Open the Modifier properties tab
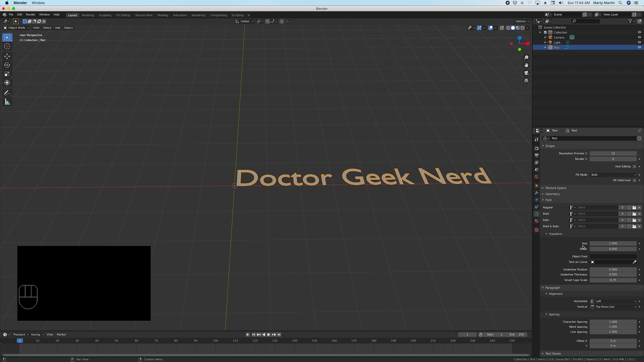 (x=536, y=193)
